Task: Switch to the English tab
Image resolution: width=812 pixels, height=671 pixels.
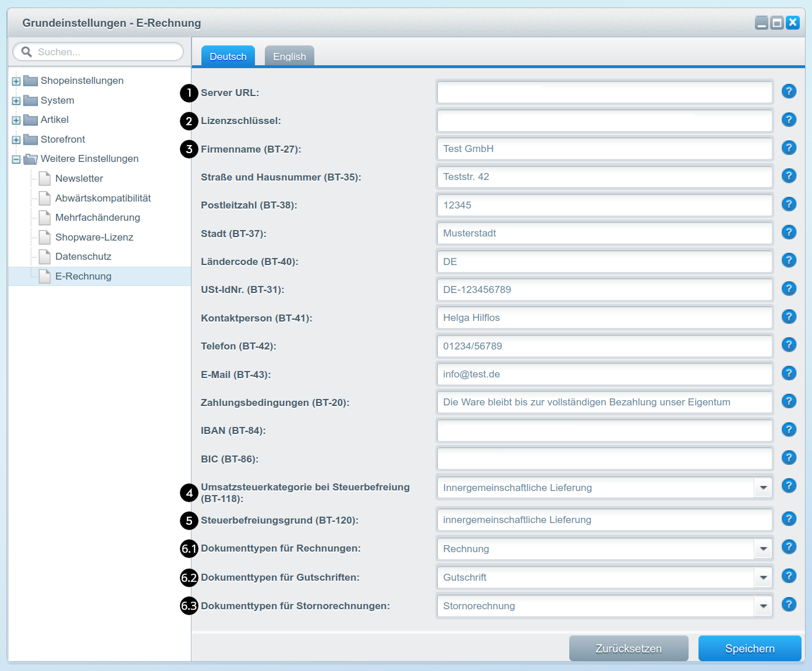Action: click(289, 56)
